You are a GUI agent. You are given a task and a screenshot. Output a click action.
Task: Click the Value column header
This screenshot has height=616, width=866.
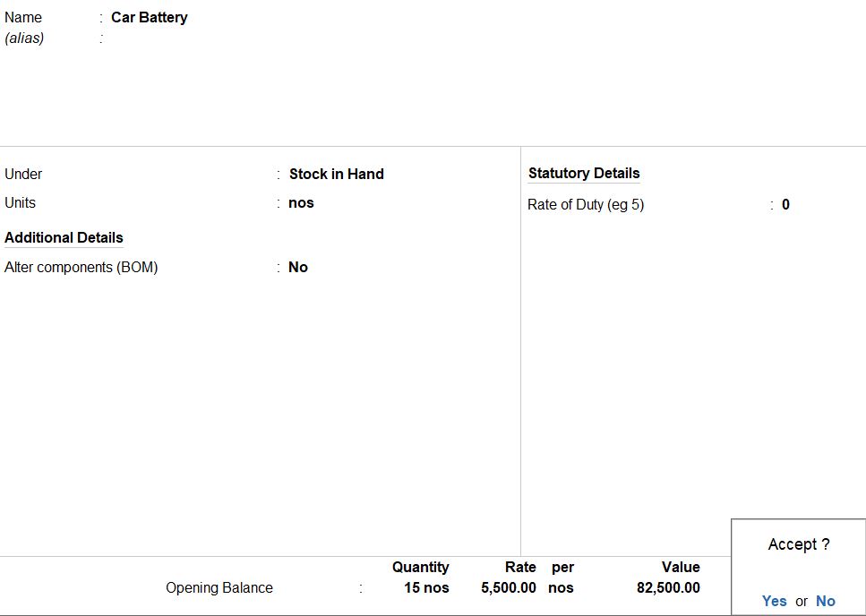tap(681, 568)
